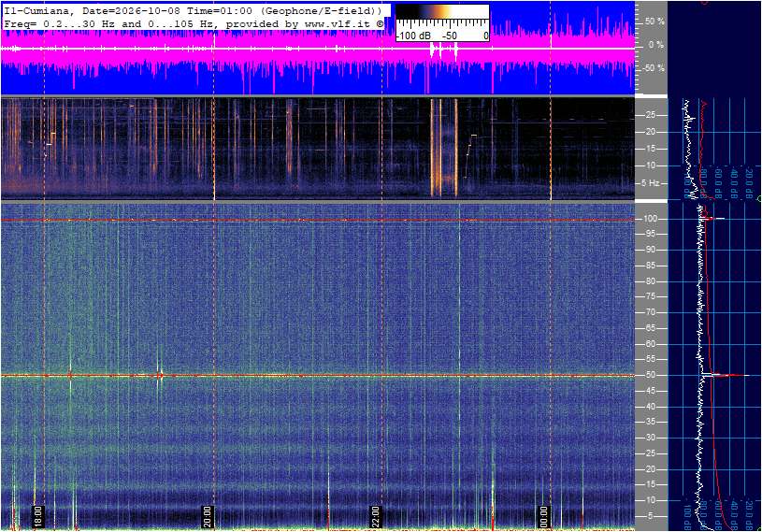762x532 pixels.
Task: Click the "-50 %" amplitude axis label
Action: coord(654,68)
